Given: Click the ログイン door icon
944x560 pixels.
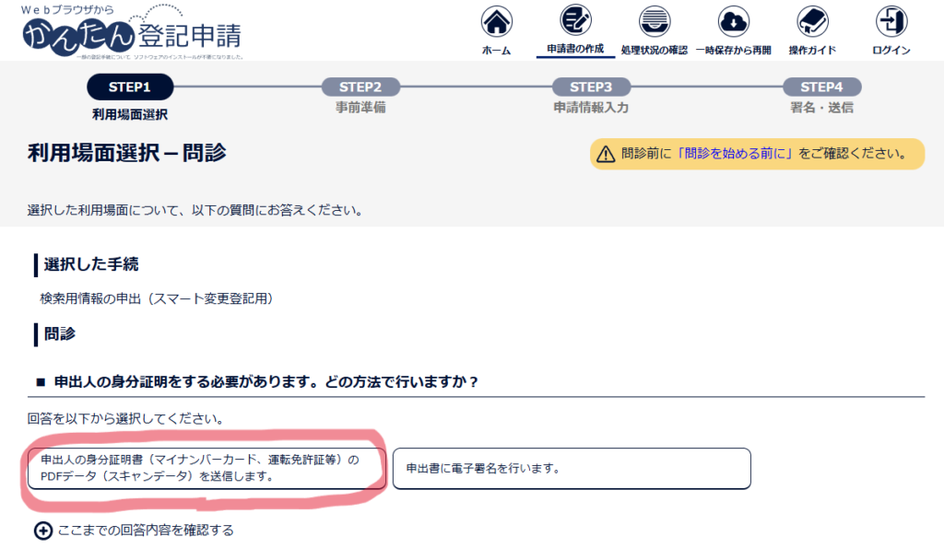Looking at the screenshot, I should (x=891, y=22).
